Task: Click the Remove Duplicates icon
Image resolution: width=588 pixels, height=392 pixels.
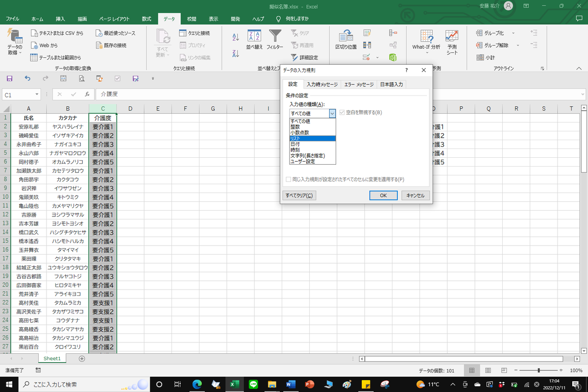Action: 367,45
